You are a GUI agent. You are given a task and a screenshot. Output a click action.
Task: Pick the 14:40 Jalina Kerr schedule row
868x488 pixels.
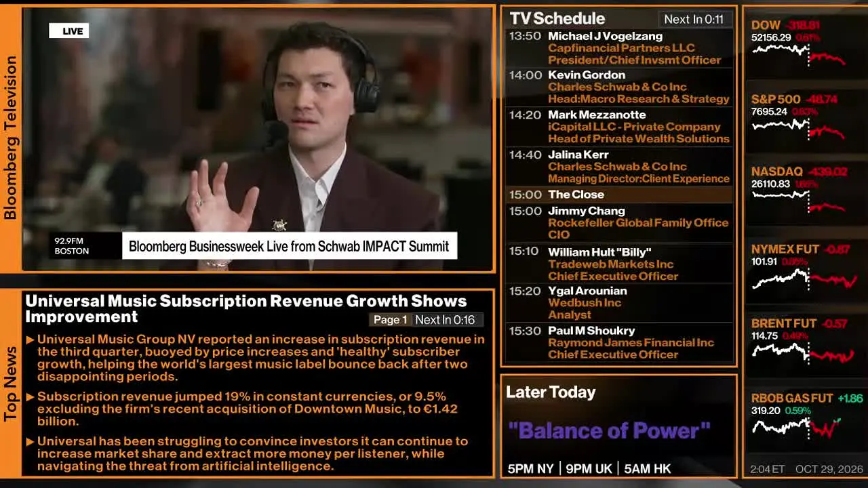tap(620, 167)
